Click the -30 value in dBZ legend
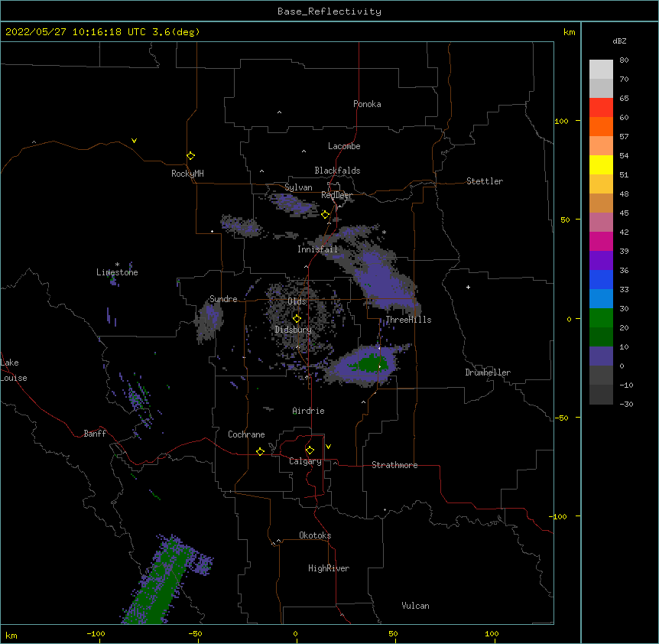659x644 pixels. (626, 405)
